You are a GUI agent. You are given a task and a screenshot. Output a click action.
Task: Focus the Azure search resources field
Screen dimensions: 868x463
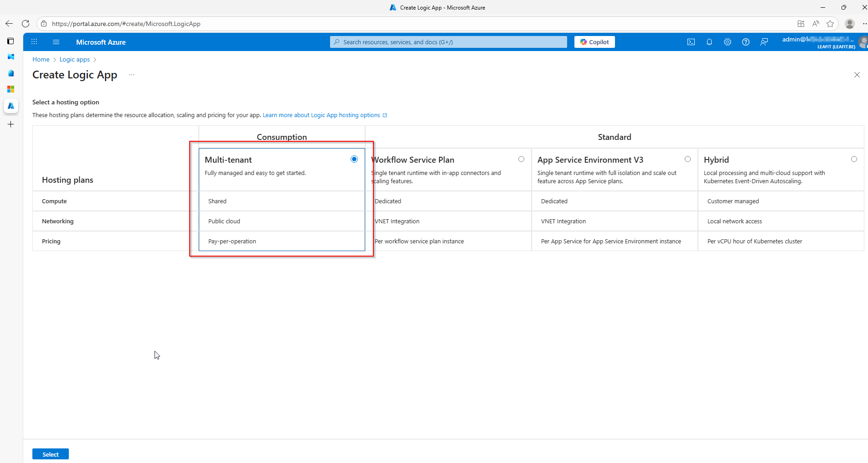(449, 42)
